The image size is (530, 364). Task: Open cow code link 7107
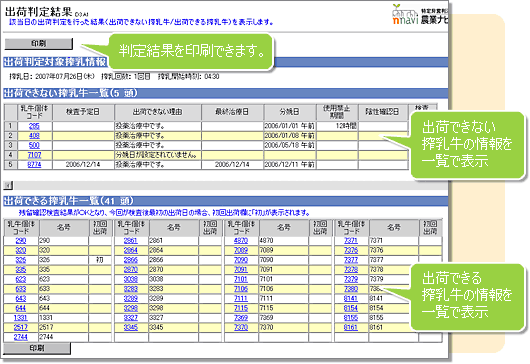click(34, 155)
